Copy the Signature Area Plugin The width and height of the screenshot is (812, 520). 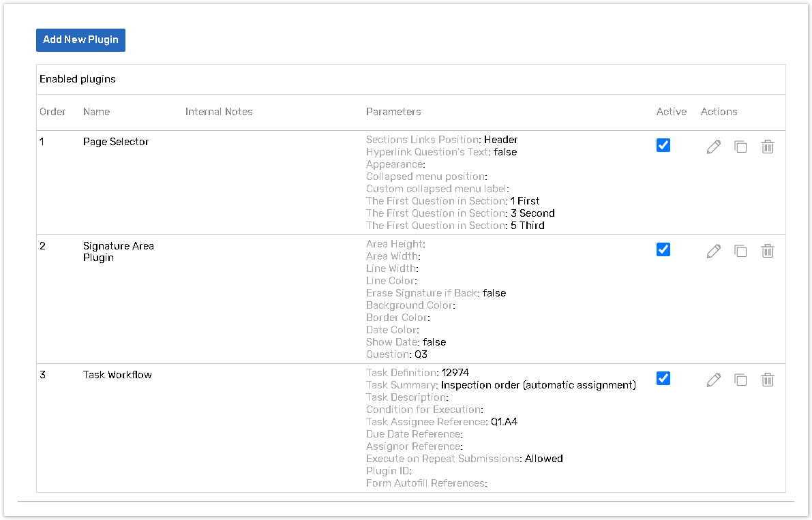tap(740, 251)
